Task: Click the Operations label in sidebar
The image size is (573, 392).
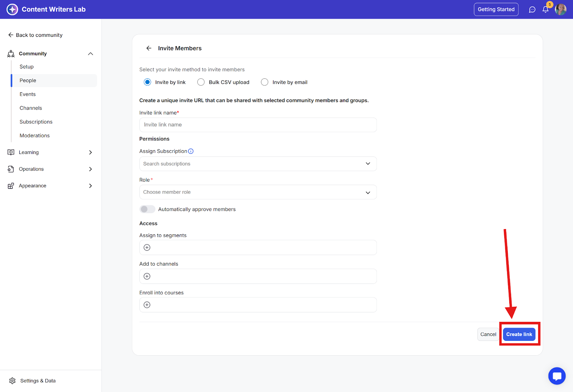Action: point(31,169)
